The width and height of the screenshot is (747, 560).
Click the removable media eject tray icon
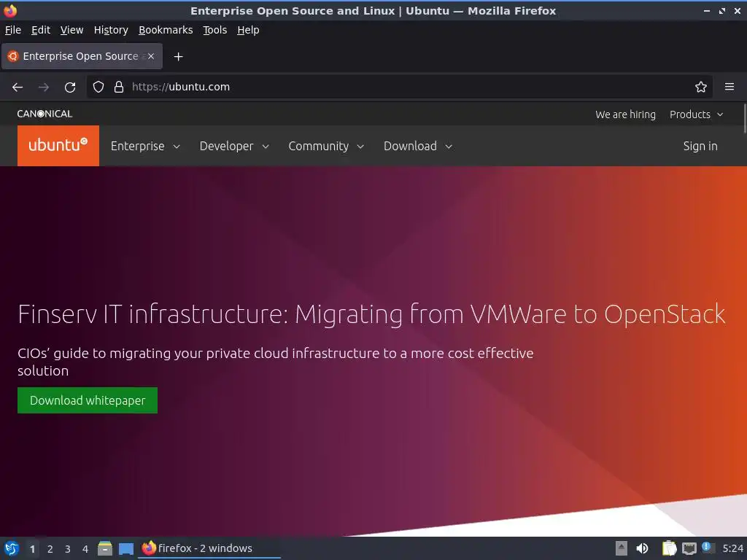click(x=622, y=548)
